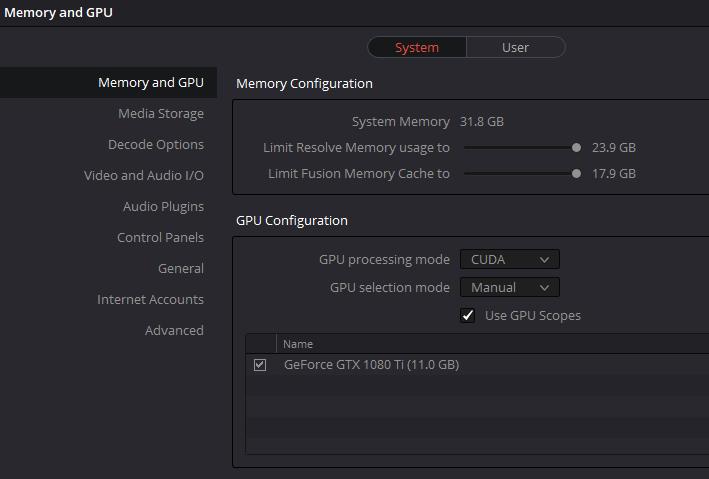
Task: Switch to the User tab
Action: [x=516, y=47]
